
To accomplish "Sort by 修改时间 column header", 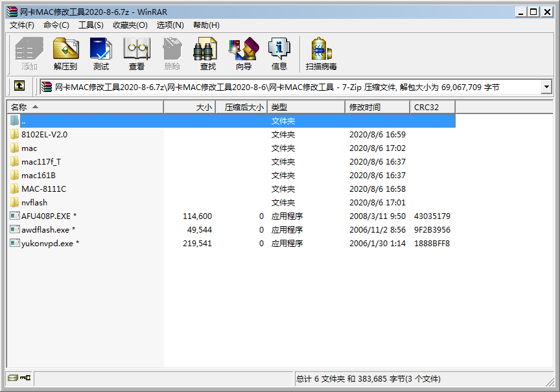I will tap(377, 107).
